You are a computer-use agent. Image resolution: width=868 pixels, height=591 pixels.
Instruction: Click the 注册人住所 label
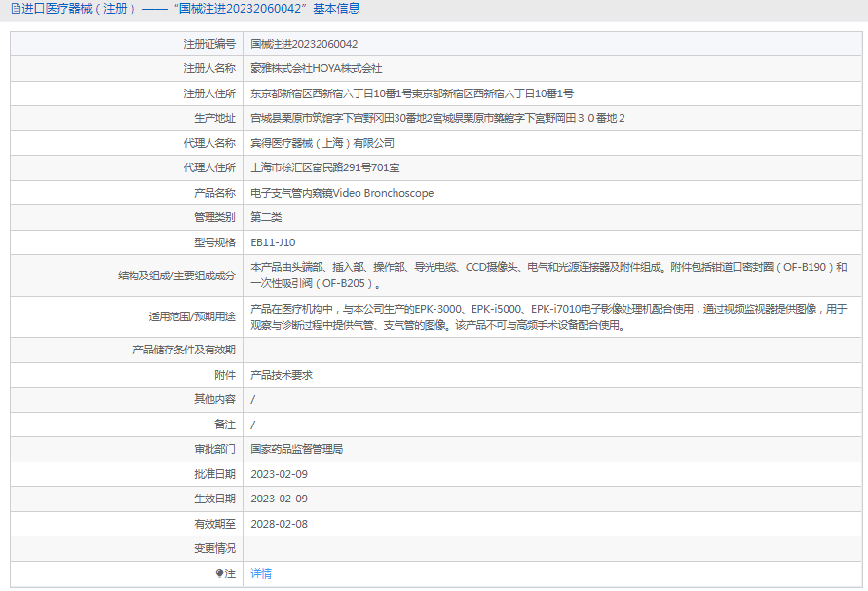tap(209, 93)
